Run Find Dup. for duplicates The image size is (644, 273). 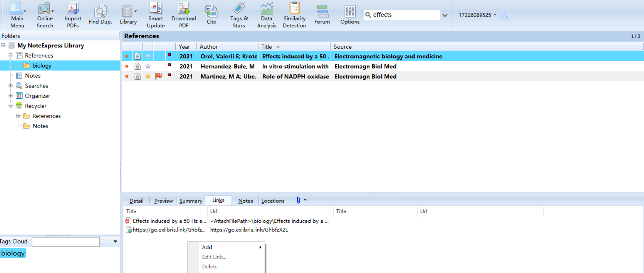[x=100, y=15]
